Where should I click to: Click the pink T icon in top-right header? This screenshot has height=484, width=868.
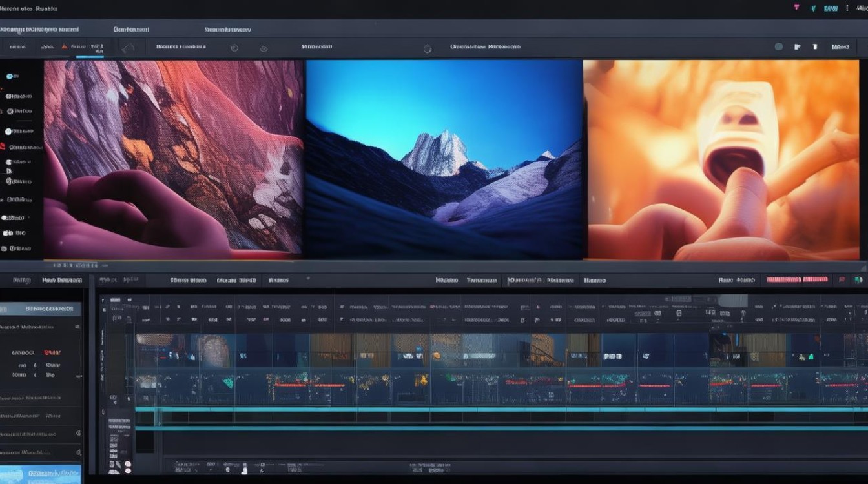796,8
